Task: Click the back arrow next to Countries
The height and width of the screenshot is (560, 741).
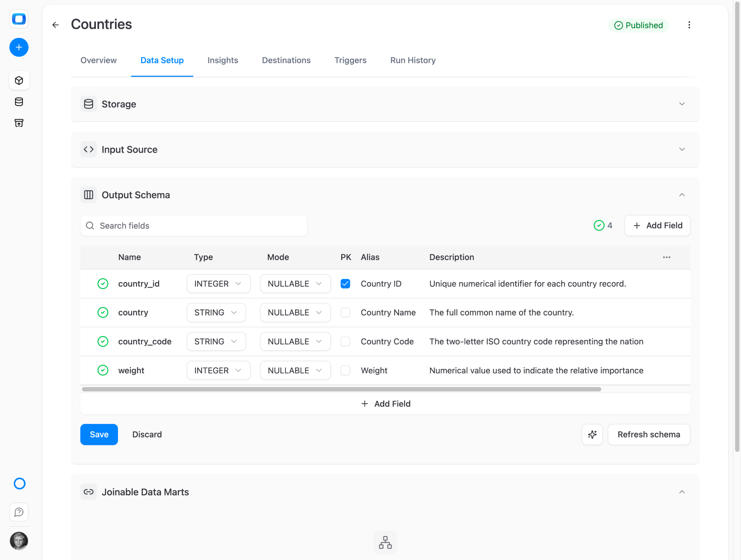Action: coord(55,25)
